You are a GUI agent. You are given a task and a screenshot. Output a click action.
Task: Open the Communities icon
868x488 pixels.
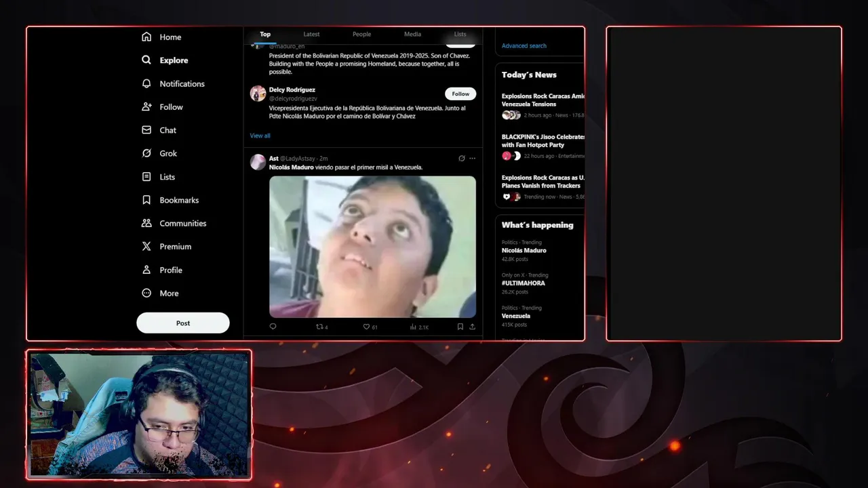[x=146, y=223]
